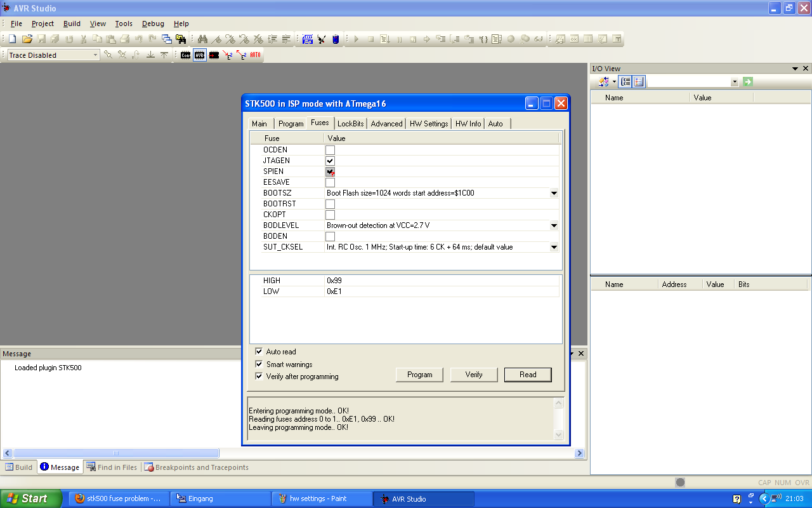Enable the BODEN fuse checkbox
The width and height of the screenshot is (812, 508).
tap(330, 236)
